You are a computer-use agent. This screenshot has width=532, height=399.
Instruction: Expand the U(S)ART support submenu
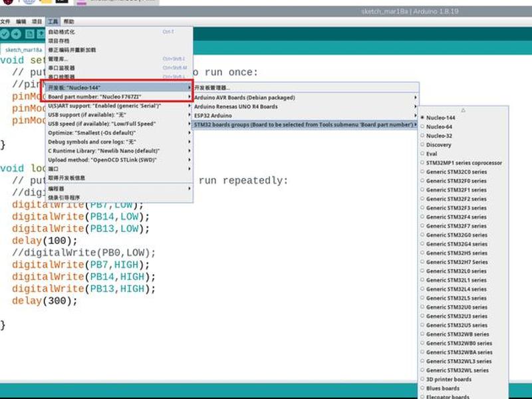point(120,106)
